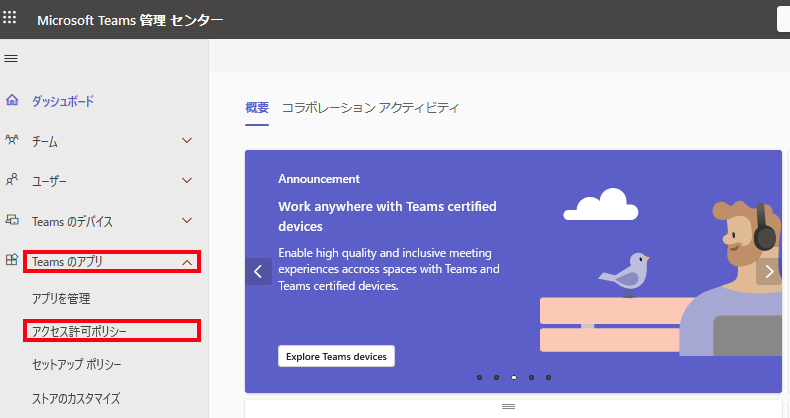Expand the チーム menu chevron

point(187,141)
